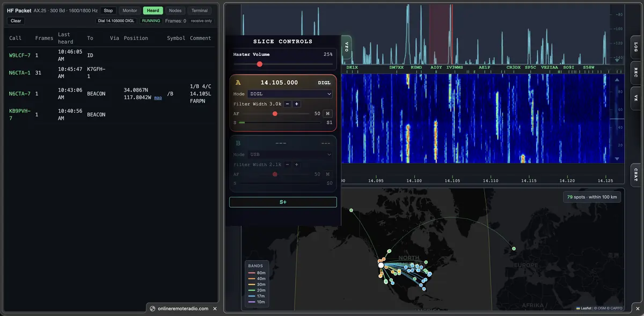Clear the heard stations list

click(x=16, y=21)
